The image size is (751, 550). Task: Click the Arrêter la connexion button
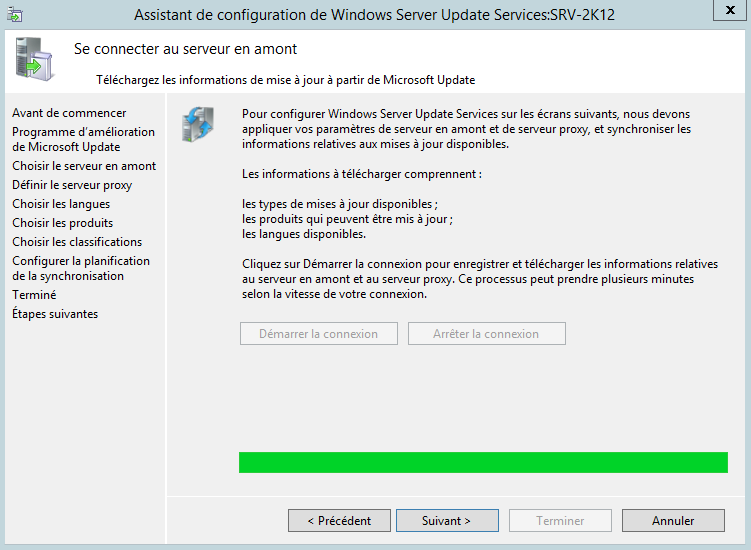487,333
